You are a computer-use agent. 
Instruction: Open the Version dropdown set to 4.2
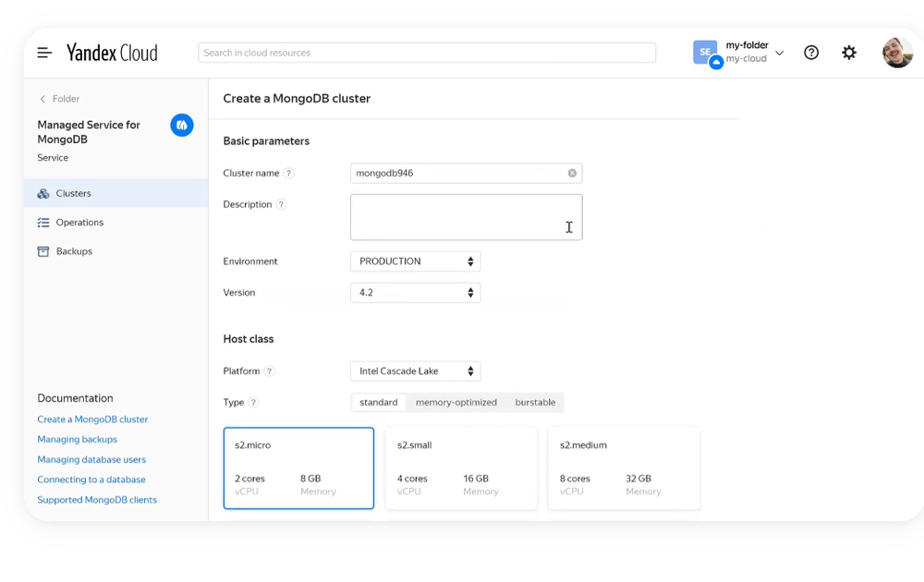(415, 292)
